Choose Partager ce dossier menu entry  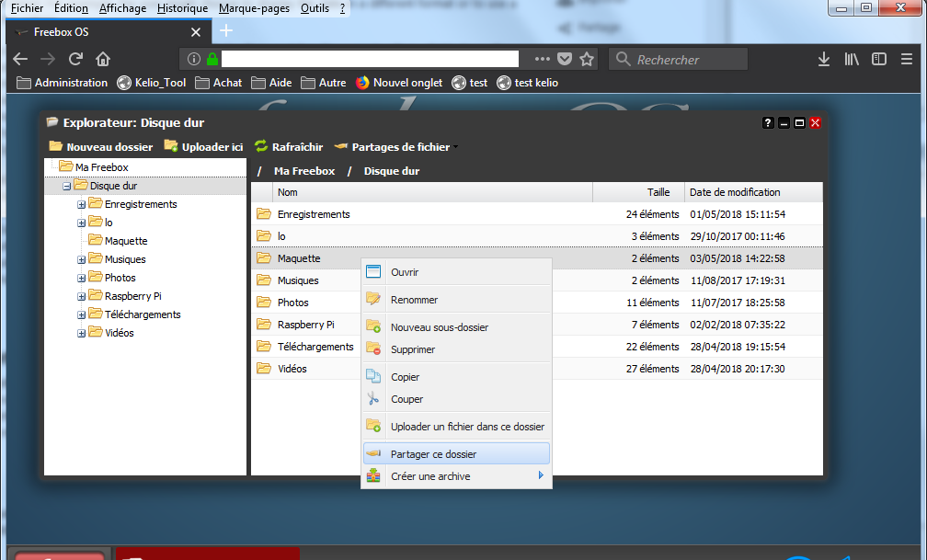click(x=456, y=454)
